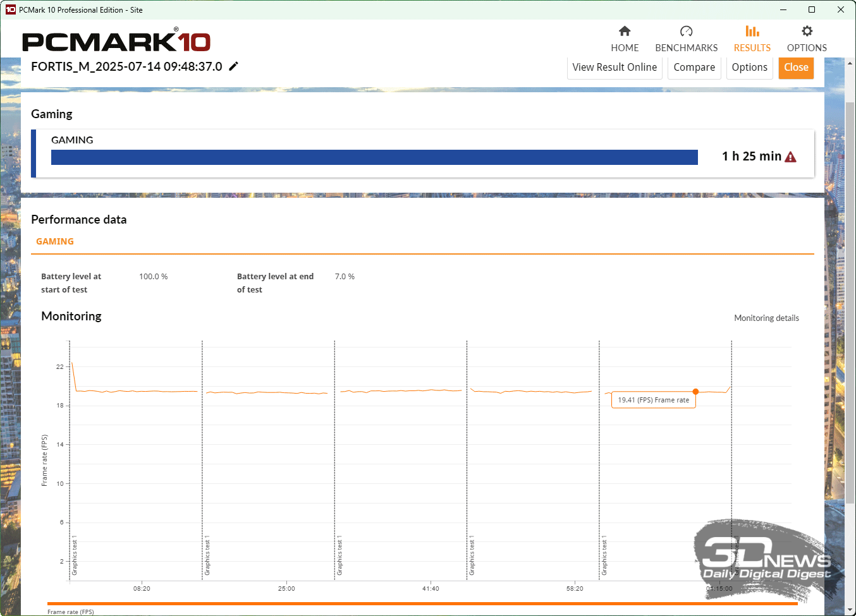Screen dimensions: 856x616
Task: Switch to RESULTS menu label
Action: pyautogui.click(x=752, y=48)
